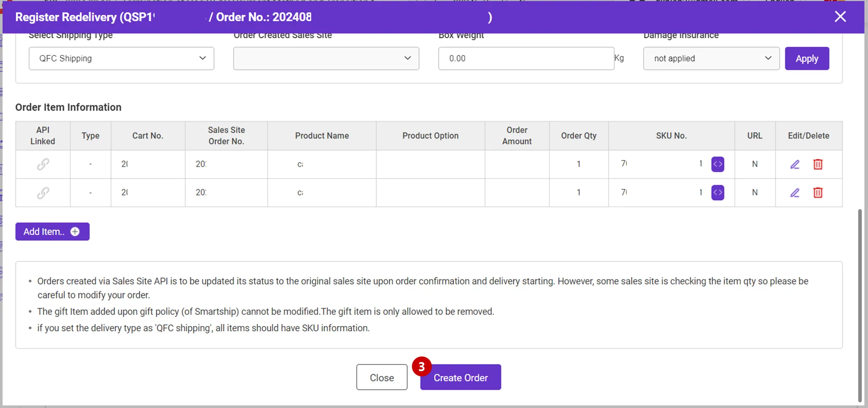This screenshot has height=408, width=868.
Task: Click the API link icon in second row
Action: click(43, 193)
